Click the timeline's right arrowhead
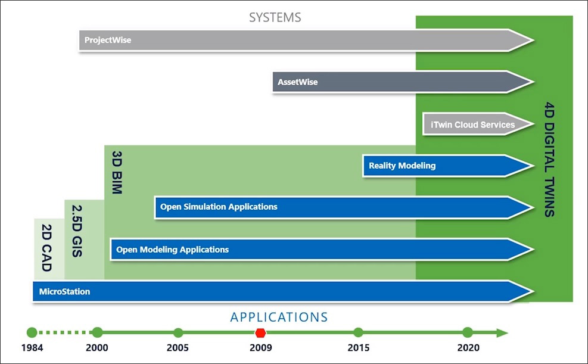 pyautogui.click(x=502, y=333)
